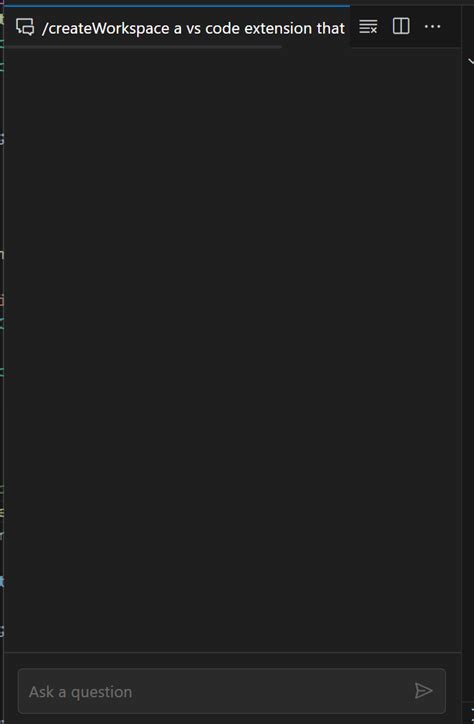This screenshot has height=724, width=474.
Task: Click the chat bubbles icon in the tab
Action: pos(25,27)
